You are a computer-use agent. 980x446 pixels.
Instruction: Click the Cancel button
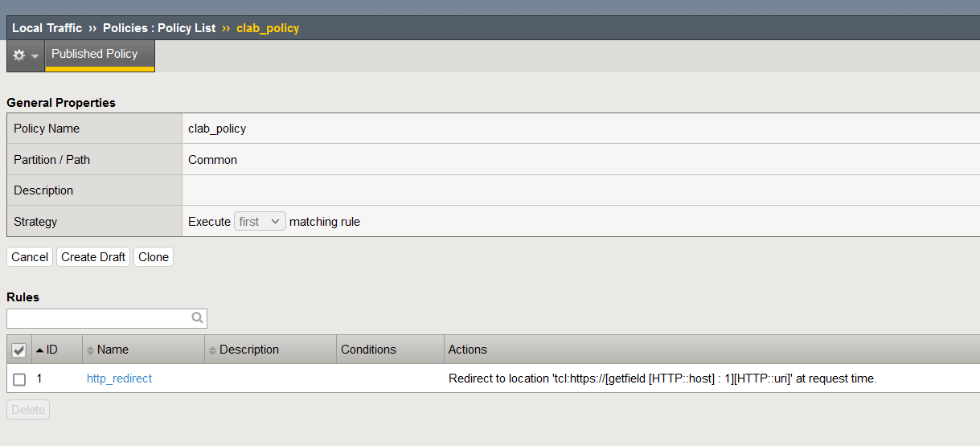(x=30, y=257)
